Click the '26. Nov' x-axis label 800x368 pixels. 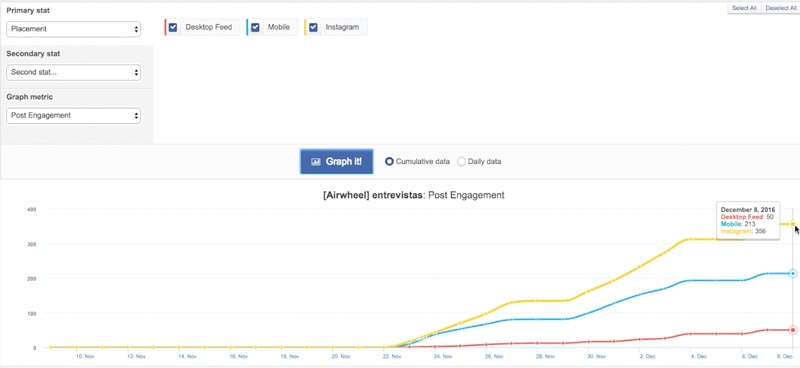pos(494,356)
